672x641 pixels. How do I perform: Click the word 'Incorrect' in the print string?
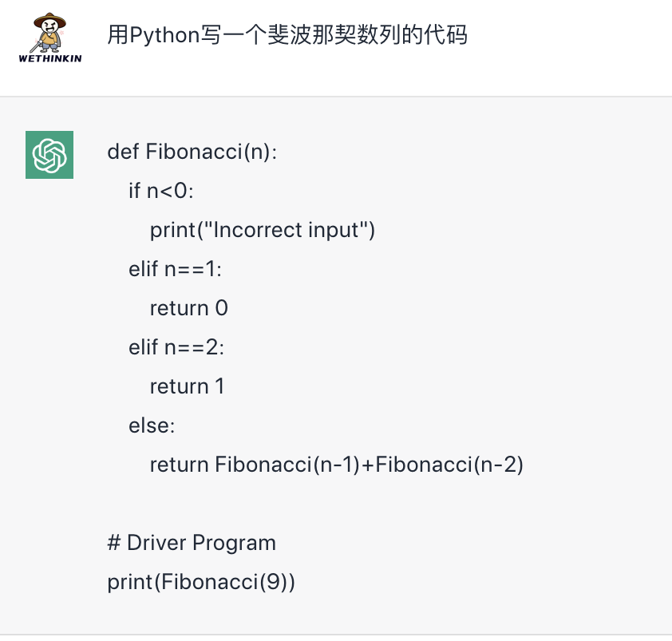tap(258, 230)
